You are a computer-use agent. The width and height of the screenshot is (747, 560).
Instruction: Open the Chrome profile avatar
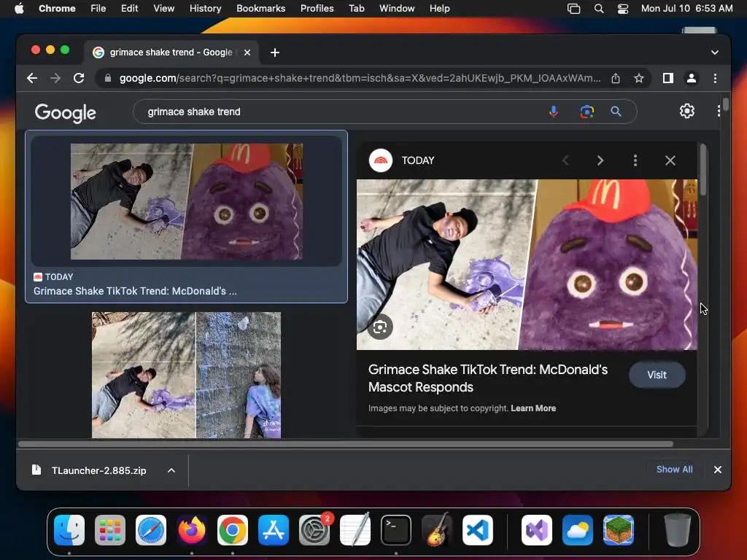692,78
